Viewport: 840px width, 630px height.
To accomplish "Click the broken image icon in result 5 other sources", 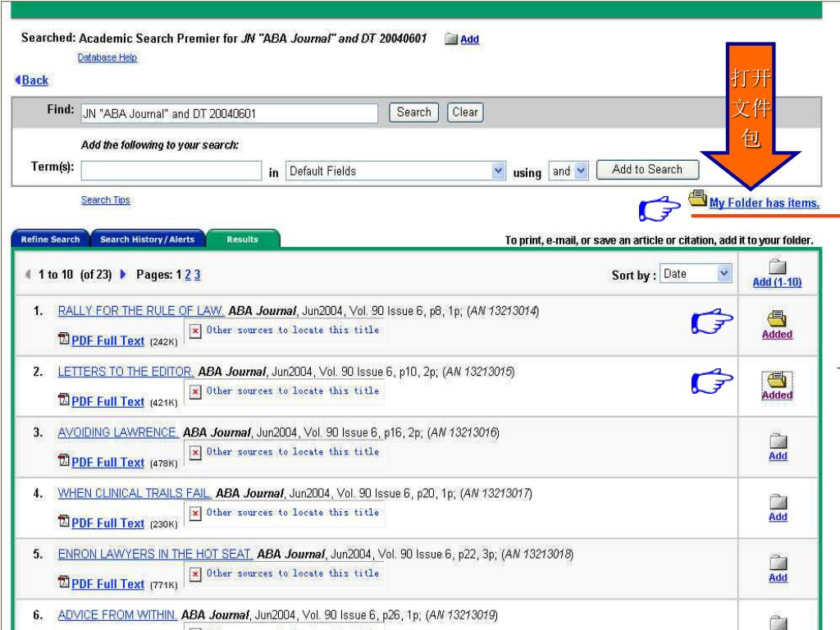I will tap(195, 574).
